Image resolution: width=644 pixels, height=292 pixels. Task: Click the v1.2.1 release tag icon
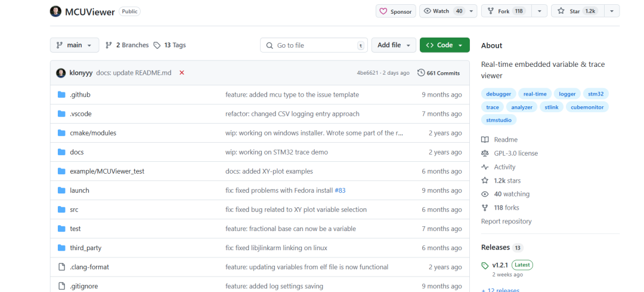485,265
